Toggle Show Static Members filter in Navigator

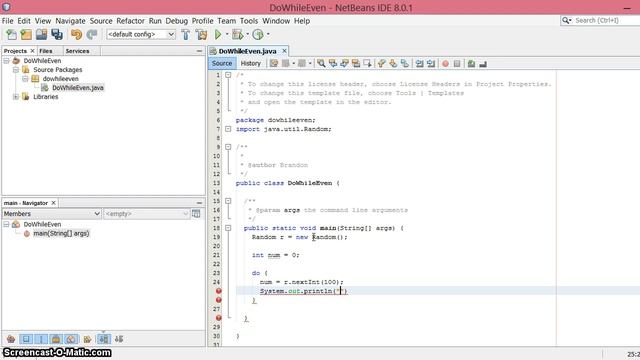(41, 339)
